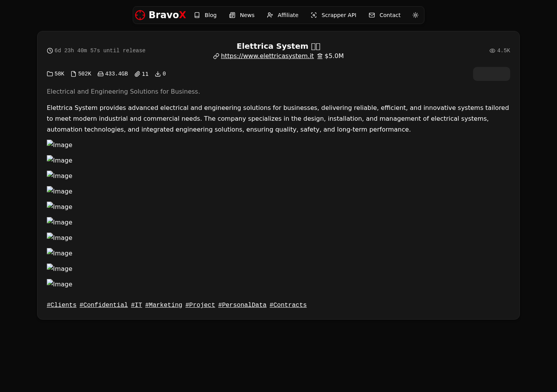Image resolution: width=557 pixels, height=392 pixels.
Task: Navigate to Scrapper API
Action: (x=333, y=15)
